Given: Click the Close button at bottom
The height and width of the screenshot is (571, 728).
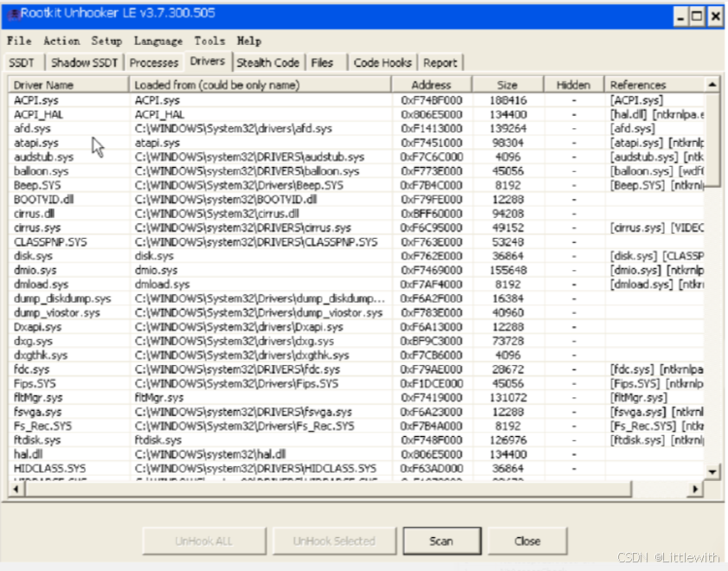Looking at the screenshot, I should (x=527, y=541).
